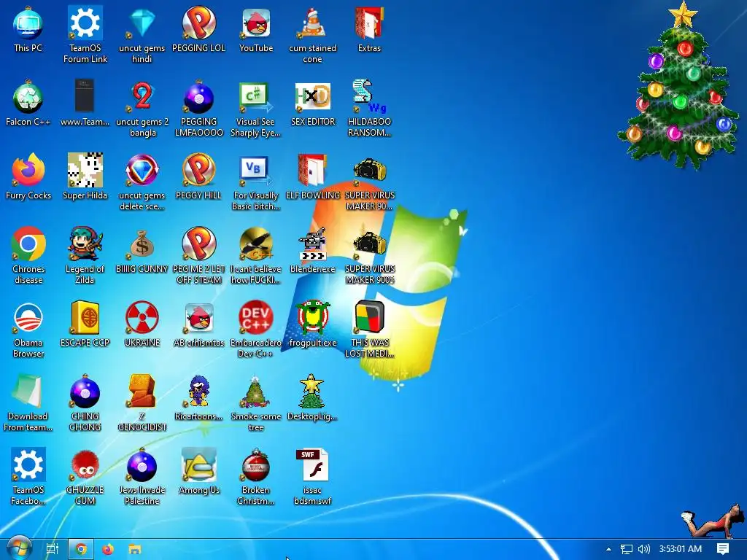Open the Windows Start button
The width and height of the screenshot is (747, 560).
point(20,548)
